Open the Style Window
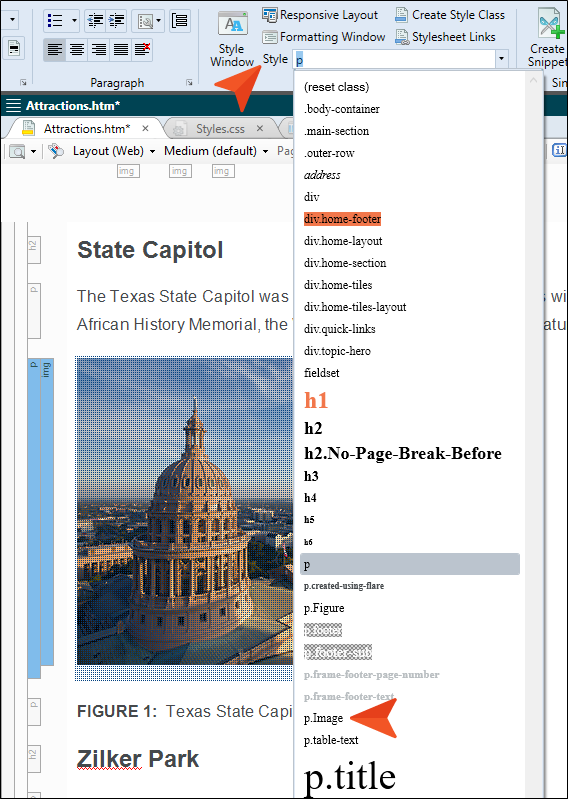Viewport: 568px width, 799px height. point(232,39)
